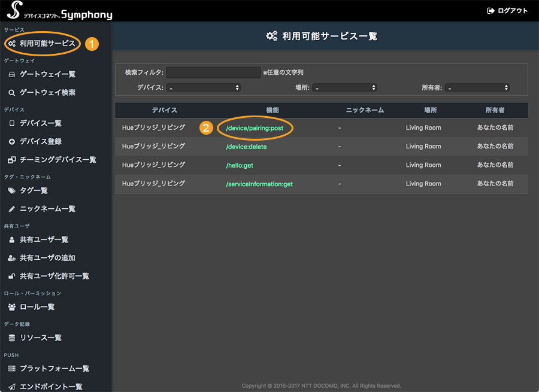539x392 pixels.
Task: Click the logout arrow icon
Action: [490, 11]
